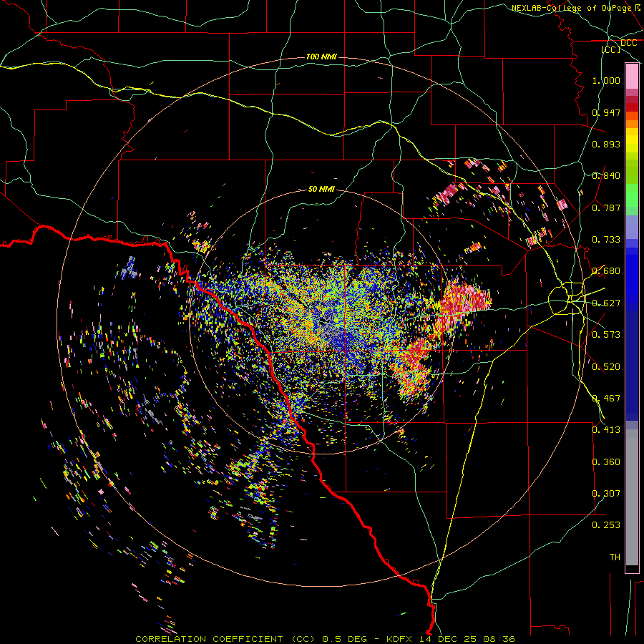The image size is (644, 644).
Task: Pick the pink segment at the top of the color bar
Action: tap(632, 77)
